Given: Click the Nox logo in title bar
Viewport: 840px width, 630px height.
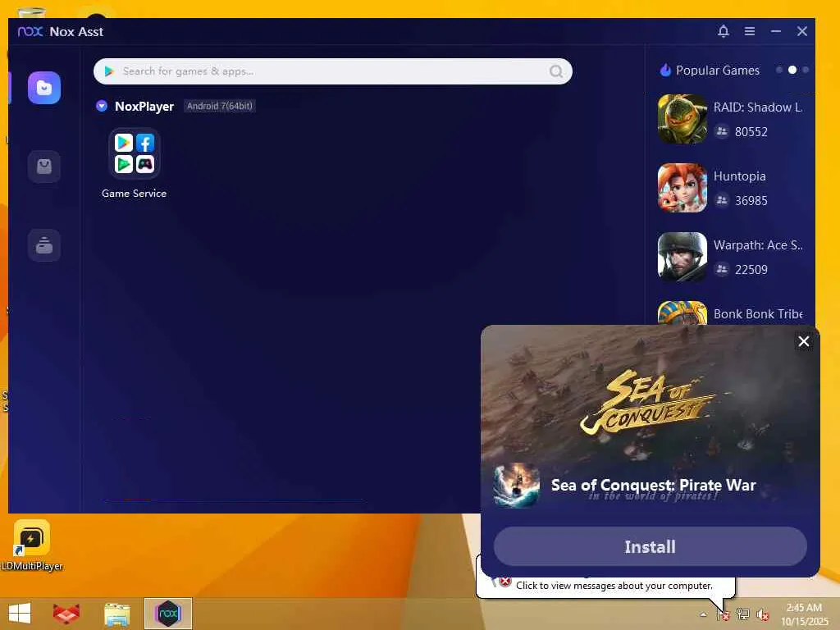Looking at the screenshot, I should (x=30, y=31).
